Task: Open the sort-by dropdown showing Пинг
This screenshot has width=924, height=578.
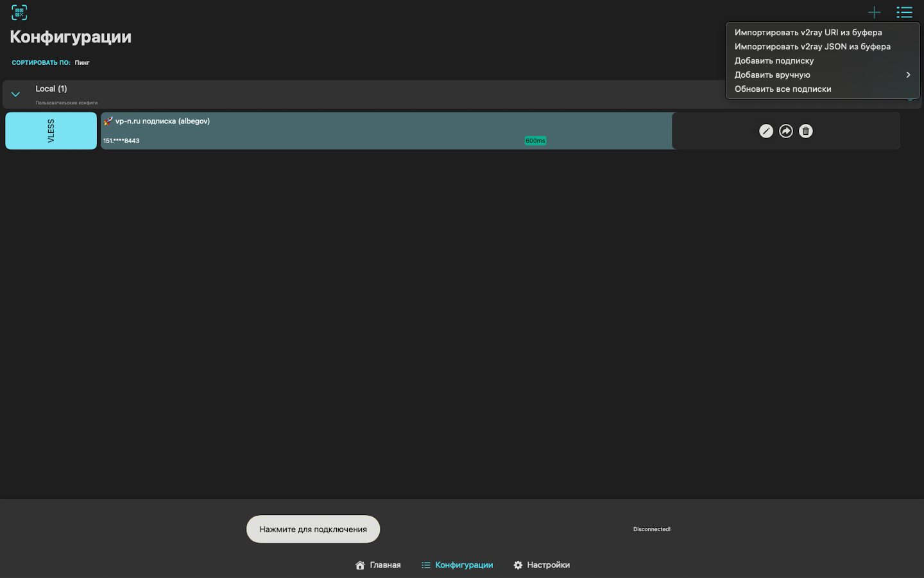Action: (82, 62)
